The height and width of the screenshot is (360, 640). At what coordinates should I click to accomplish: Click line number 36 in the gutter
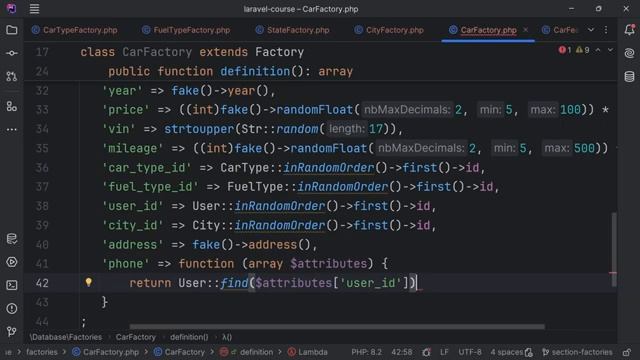[42, 167]
